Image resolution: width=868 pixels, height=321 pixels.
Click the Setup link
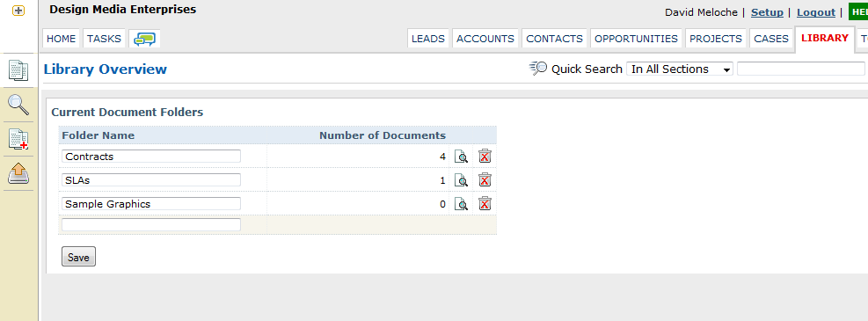click(767, 12)
